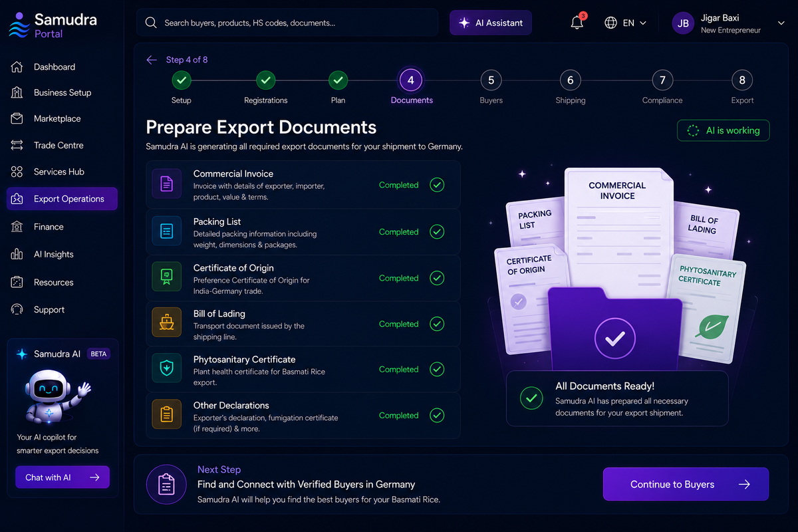Image resolution: width=798 pixels, height=532 pixels.
Task: Click the Resources dice icon
Action: (17, 282)
